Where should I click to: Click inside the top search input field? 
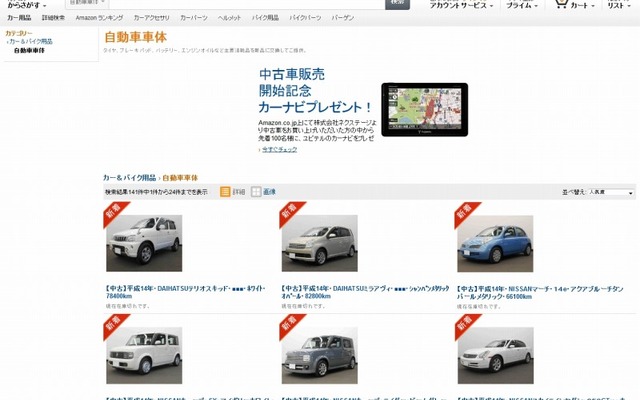pyautogui.click(x=247, y=3)
